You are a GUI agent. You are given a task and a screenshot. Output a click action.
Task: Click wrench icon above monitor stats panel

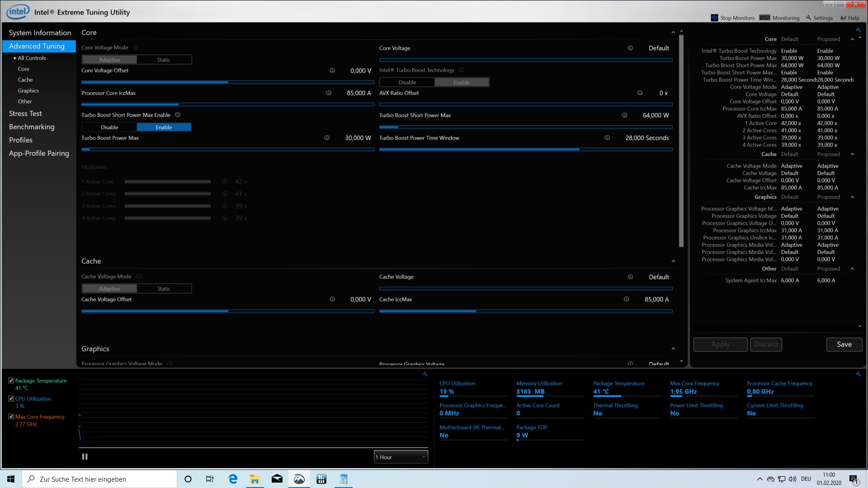(x=858, y=374)
